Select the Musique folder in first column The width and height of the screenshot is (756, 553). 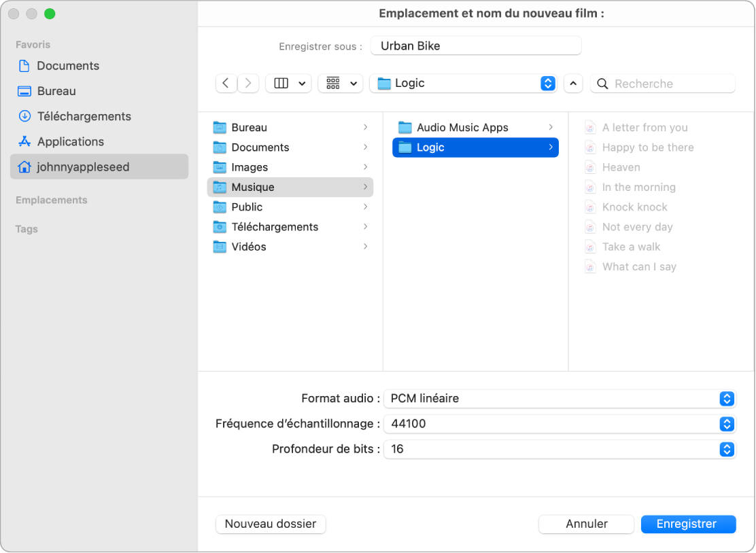(x=253, y=188)
